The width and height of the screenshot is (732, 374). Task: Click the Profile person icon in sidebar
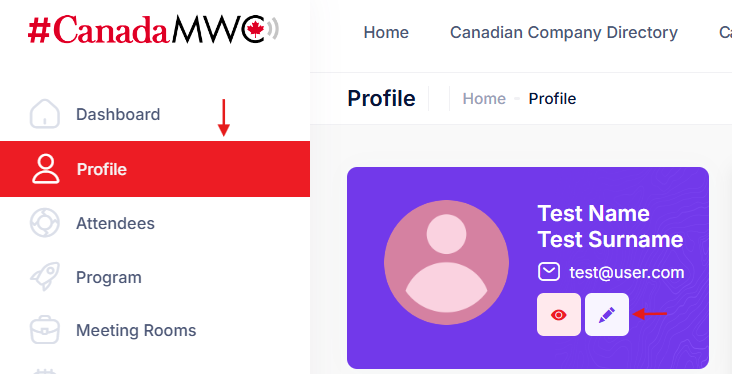(45, 169)
